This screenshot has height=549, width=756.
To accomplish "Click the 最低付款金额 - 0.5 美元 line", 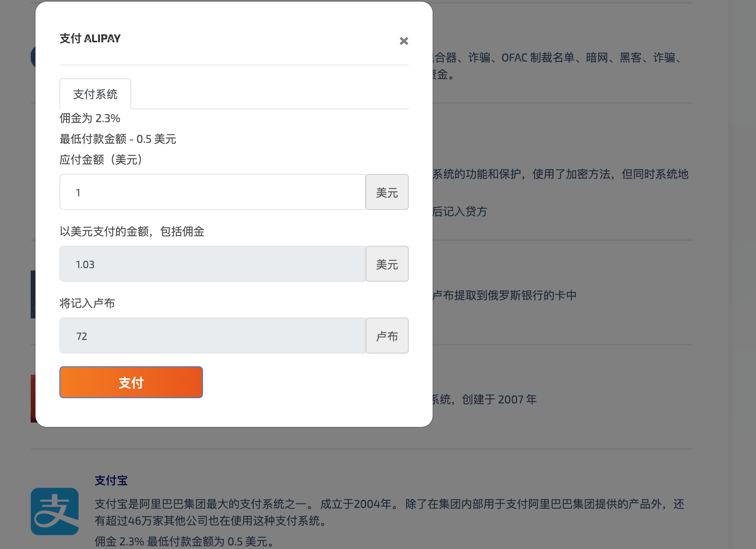I will [118, 139].
